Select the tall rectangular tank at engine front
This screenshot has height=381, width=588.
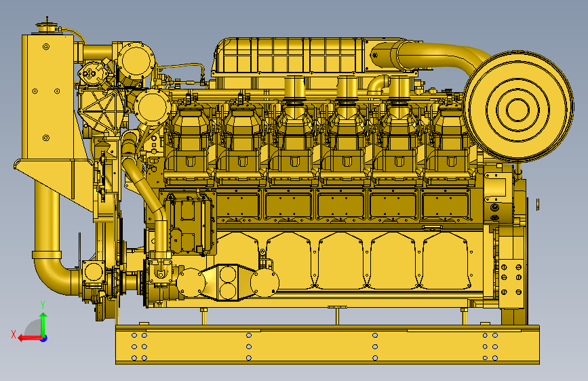tap(49, 98)
